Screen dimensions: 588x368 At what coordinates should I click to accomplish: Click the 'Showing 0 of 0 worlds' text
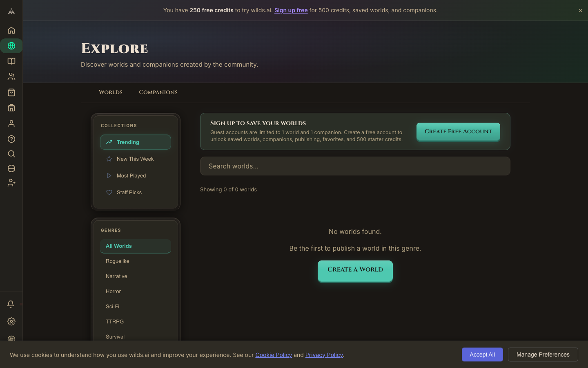click(228, 190)
